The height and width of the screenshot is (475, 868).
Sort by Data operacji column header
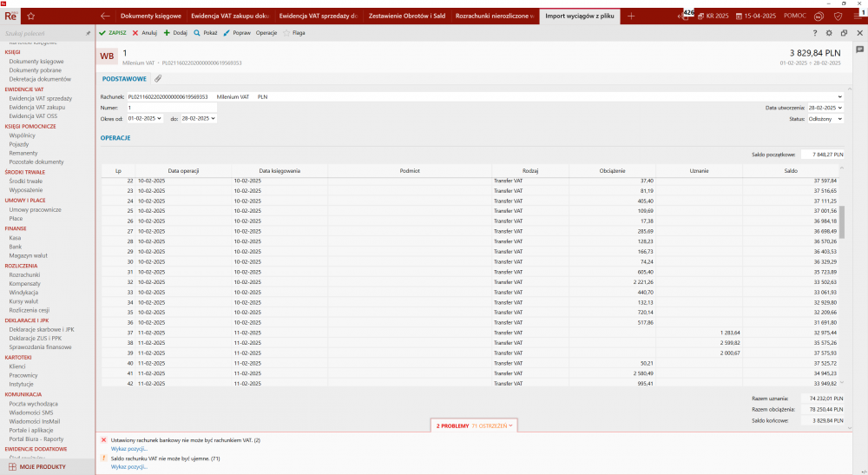coord(183,171)
